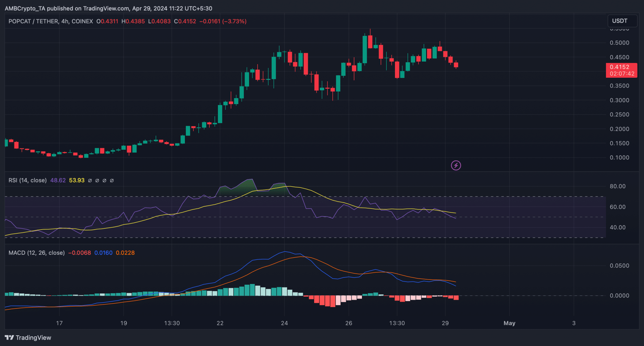Click the date label 19 on time axis

[124, 323]
